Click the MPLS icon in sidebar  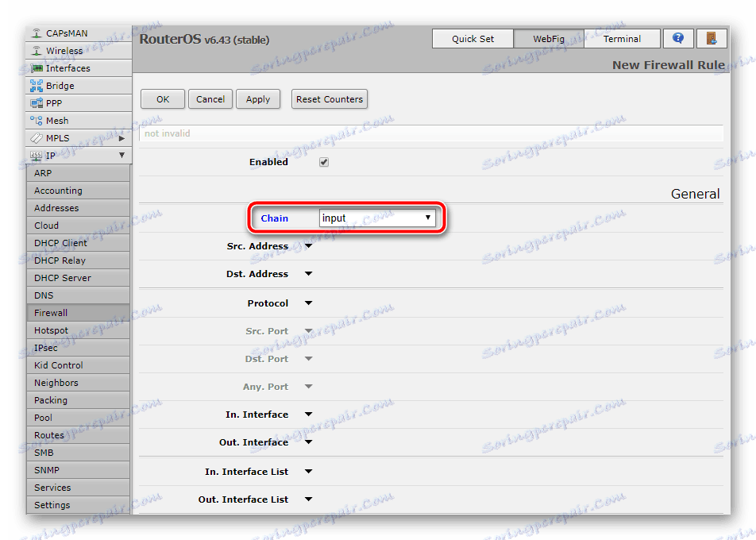click(x=37, y=138)
